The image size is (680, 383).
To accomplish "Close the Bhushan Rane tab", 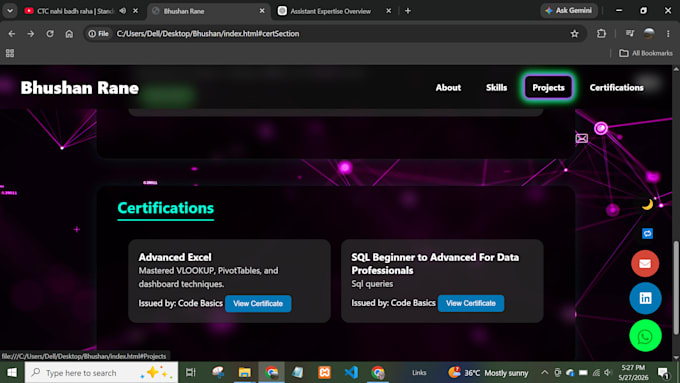I will pos(262,11).
